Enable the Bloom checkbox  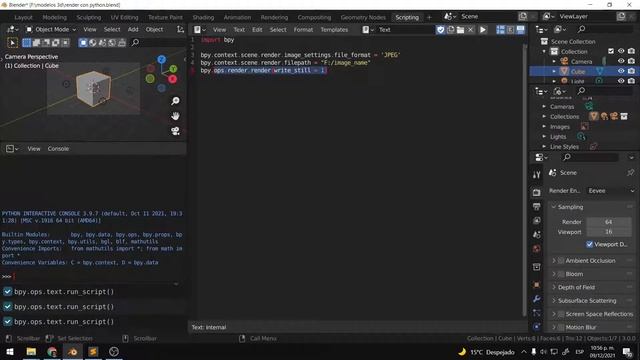tap(561, 274)
